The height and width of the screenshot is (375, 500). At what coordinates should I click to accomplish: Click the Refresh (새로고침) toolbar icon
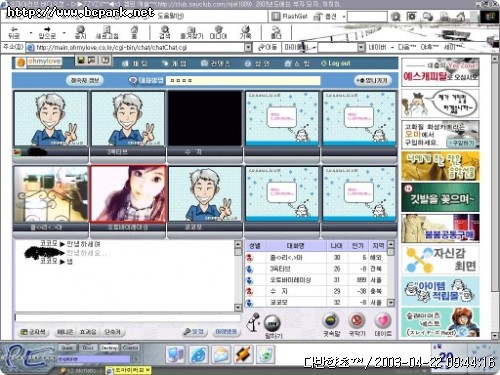click(107, 32)
